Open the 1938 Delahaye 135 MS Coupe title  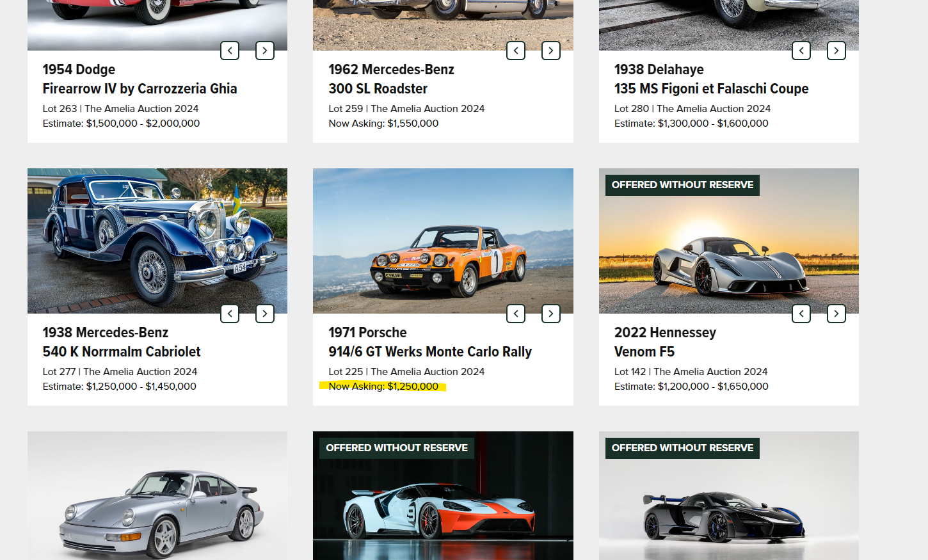click(x=711, y=79)
